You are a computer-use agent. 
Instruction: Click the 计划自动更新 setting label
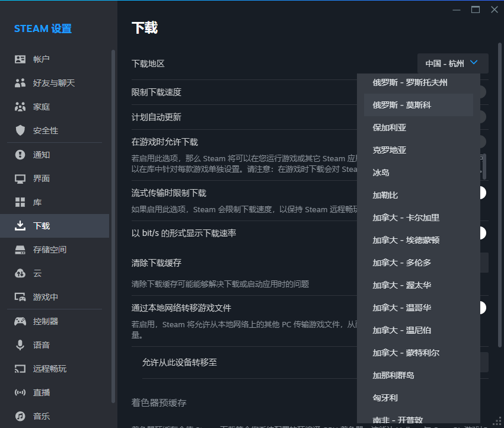click(x=156, y=117)
